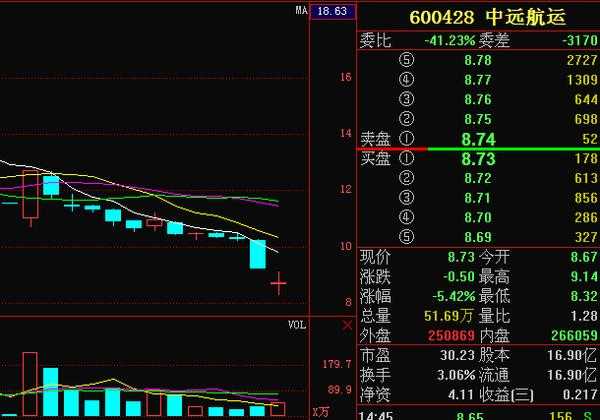Click the 内盘 value 266059

[574, 335]
